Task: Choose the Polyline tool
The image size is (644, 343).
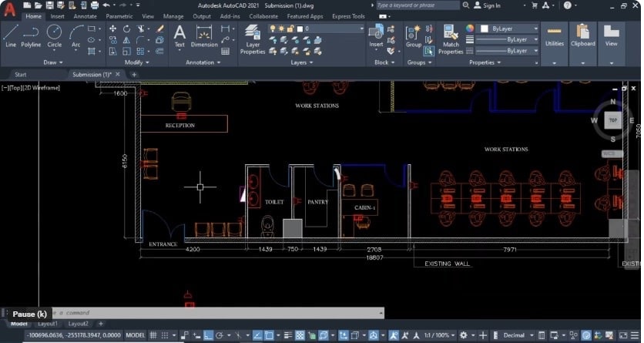Action: 31,36
